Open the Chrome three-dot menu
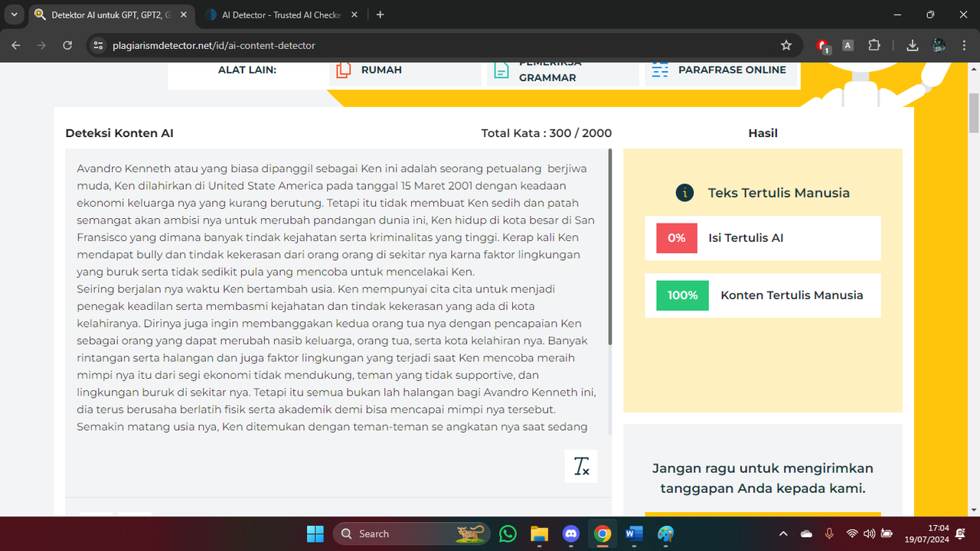 tap(963, 45)
